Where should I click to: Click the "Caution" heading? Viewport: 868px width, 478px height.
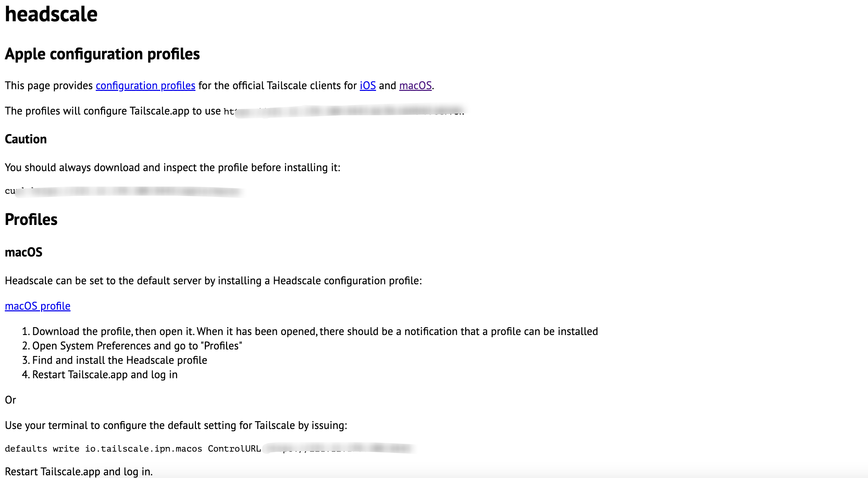tap(26, 139)
